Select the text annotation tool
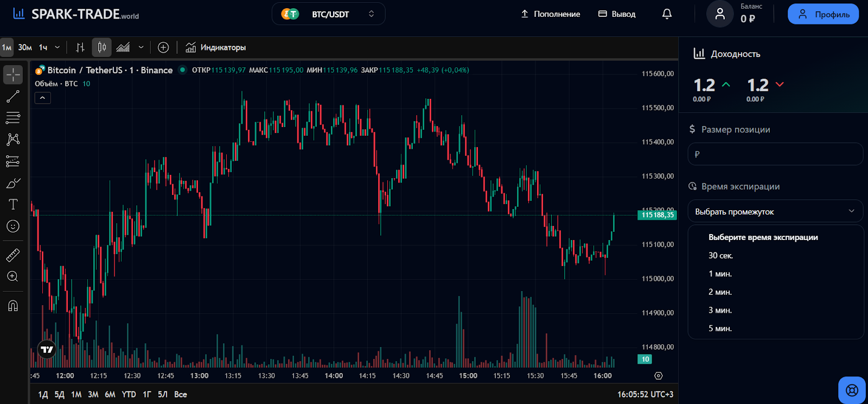868x404 pixels. click(x=13, y=205)
